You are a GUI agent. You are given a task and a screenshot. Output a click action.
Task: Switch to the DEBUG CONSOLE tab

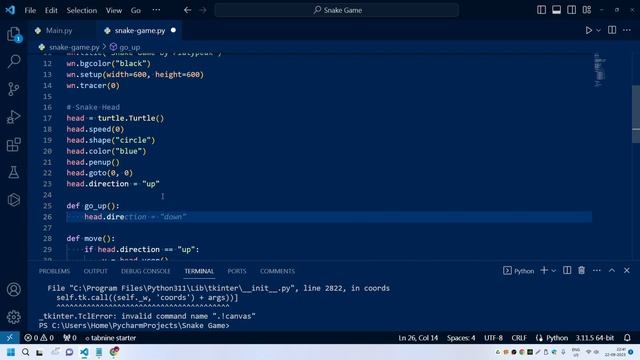coord(145,271)
